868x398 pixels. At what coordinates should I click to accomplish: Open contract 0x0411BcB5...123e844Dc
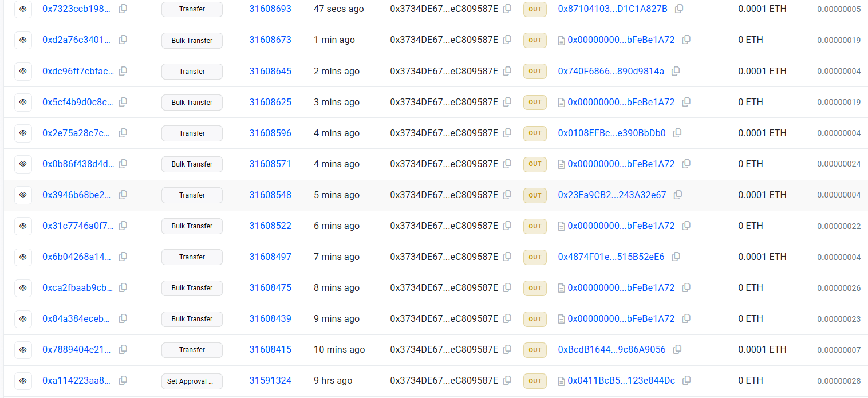pyautogui.click(x=621, y=380)
